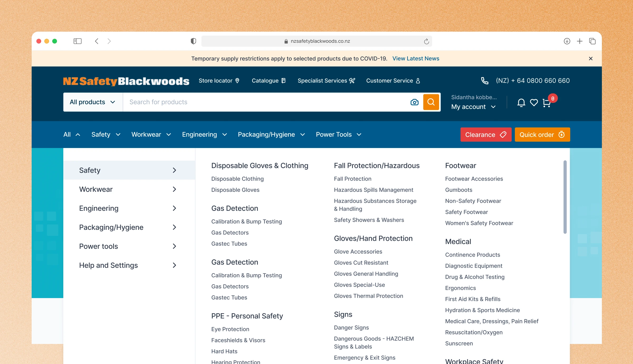Open First Aid Kits & Refills

pyautogui.click(x=473, y=299)
